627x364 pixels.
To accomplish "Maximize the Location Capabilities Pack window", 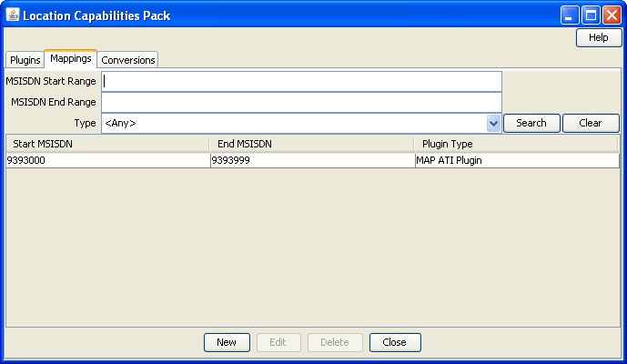I will point(591,15).
